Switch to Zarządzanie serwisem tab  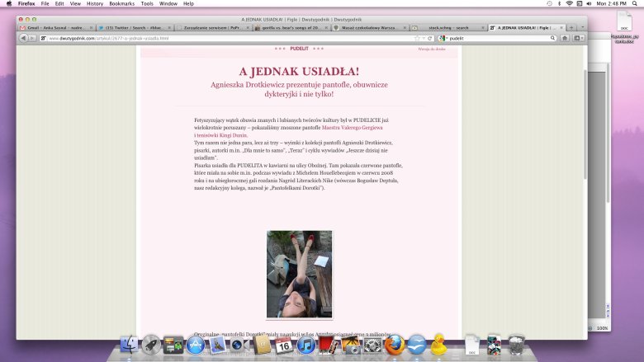[212, 28]
